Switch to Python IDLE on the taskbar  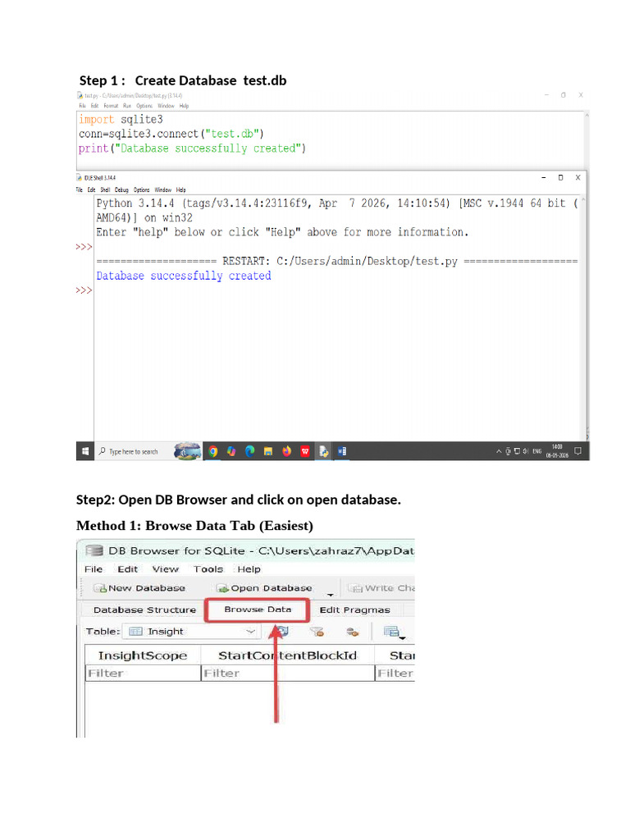(x=323, y=451)
